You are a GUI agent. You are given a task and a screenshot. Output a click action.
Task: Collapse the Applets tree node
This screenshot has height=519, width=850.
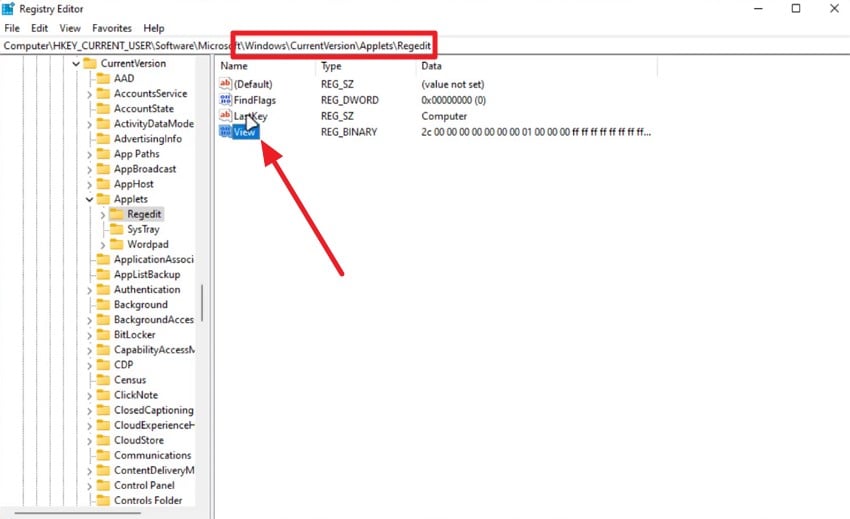pos(89,200)
